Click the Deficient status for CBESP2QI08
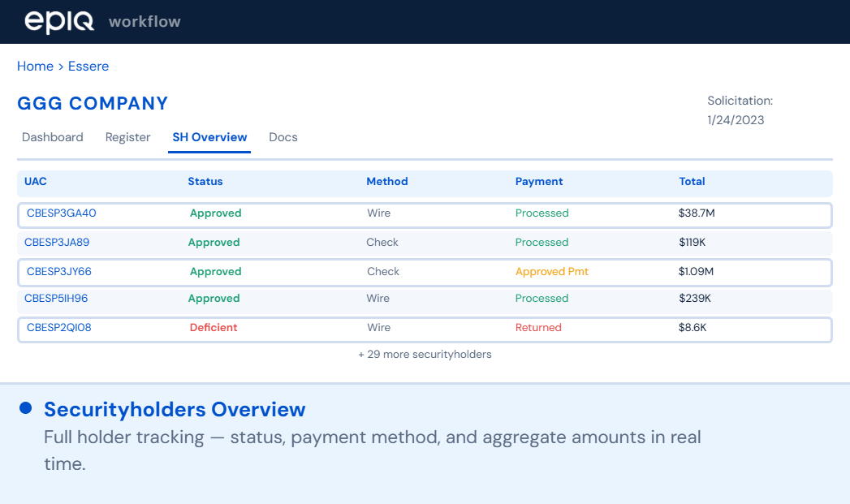Screen dimensions: 850x504 pos(214,327)
